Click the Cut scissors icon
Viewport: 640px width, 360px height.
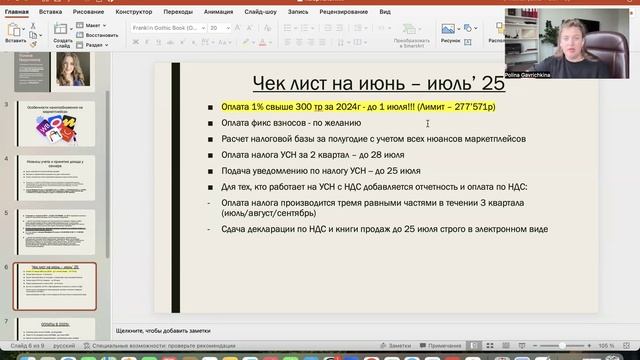[x=33, y=26]
